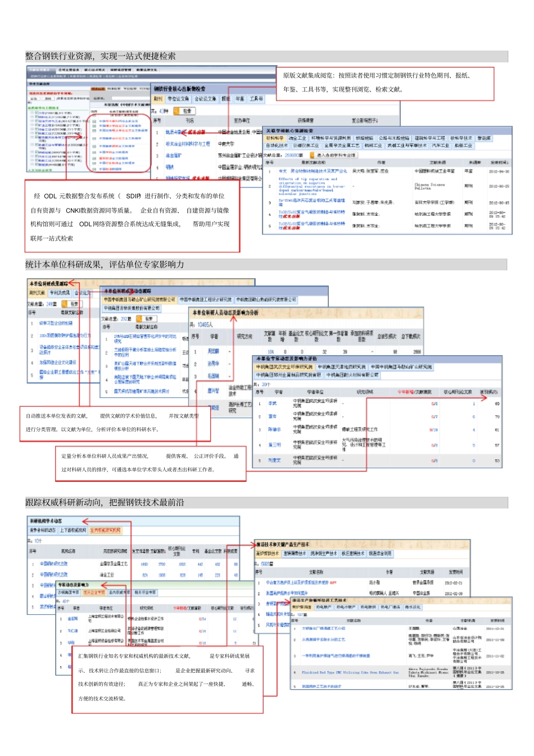Select the 材料科学 subject tab
The height and width of the screenshot is (756, 534).
[275, 138]
